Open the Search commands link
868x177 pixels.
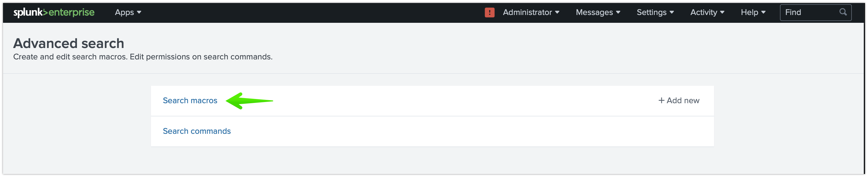[x=197, y=131]
